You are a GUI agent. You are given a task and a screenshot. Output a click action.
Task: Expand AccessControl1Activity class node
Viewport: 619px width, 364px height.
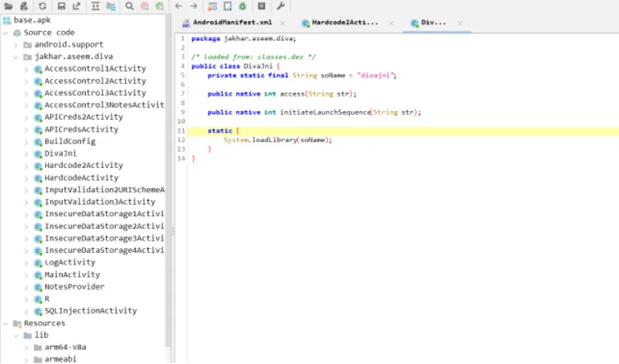pyautogui.click(x=26, y=70)
